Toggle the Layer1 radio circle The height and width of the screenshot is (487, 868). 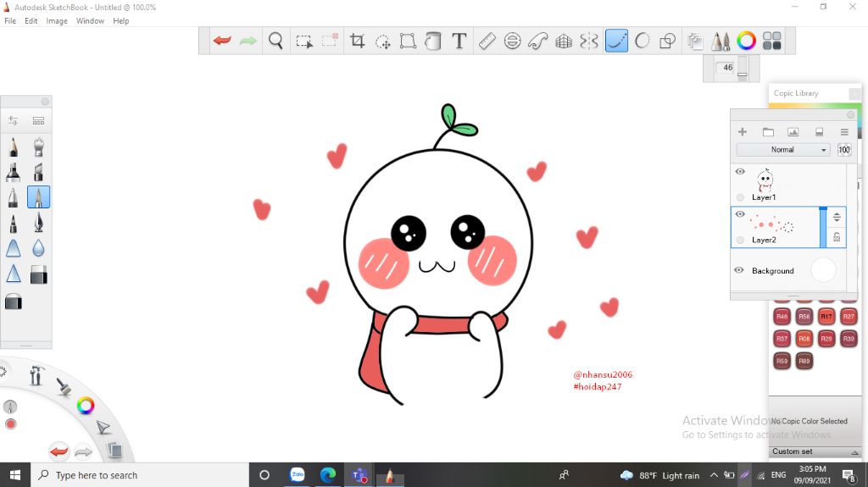click(740, 197)
